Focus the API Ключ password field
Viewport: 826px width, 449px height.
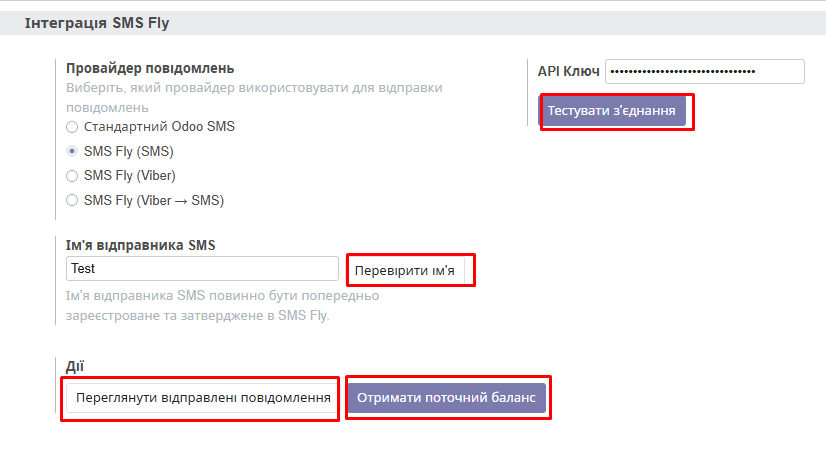coord(705,72)
